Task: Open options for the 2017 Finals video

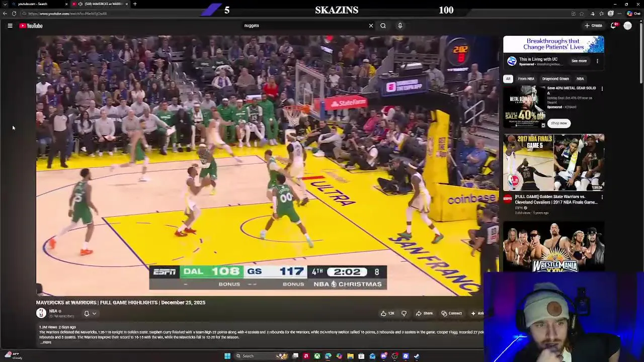Action: click(602, 197)
